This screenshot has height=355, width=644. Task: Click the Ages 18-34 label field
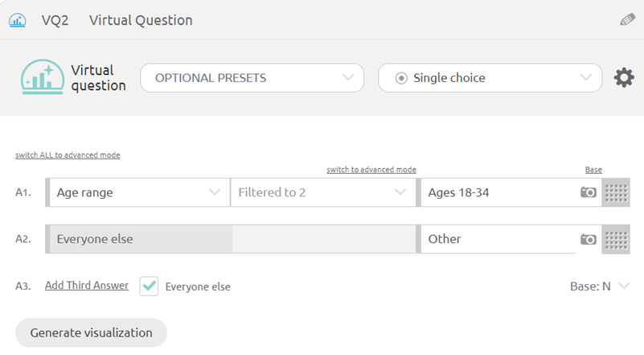tap(498, 192)
